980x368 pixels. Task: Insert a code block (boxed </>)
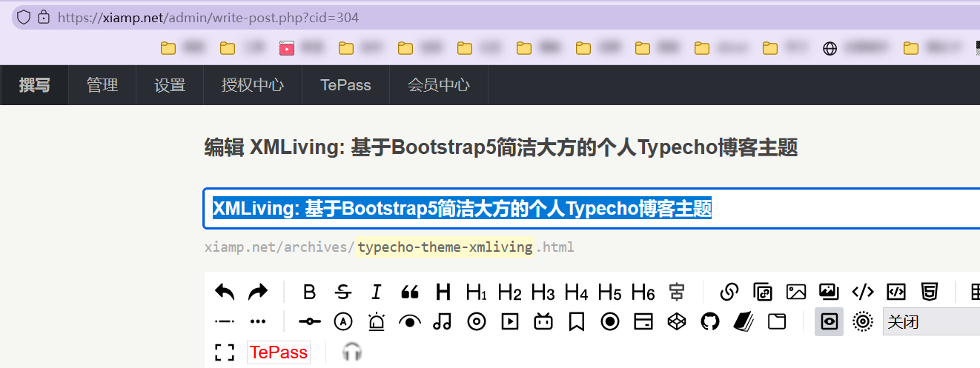tap(896, 292)
